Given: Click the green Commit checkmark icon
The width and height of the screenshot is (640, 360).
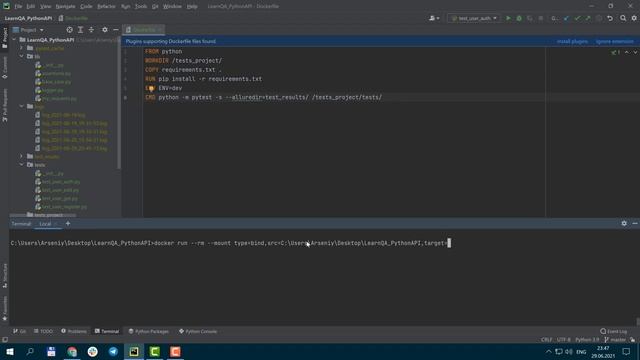Looking at the screenshot, I should tap(577, 18).
